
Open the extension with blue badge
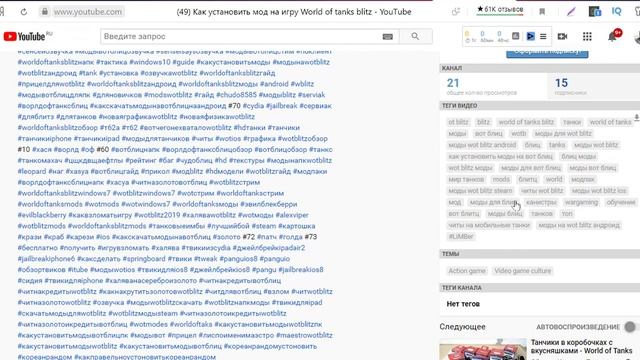tap(595, 11)
